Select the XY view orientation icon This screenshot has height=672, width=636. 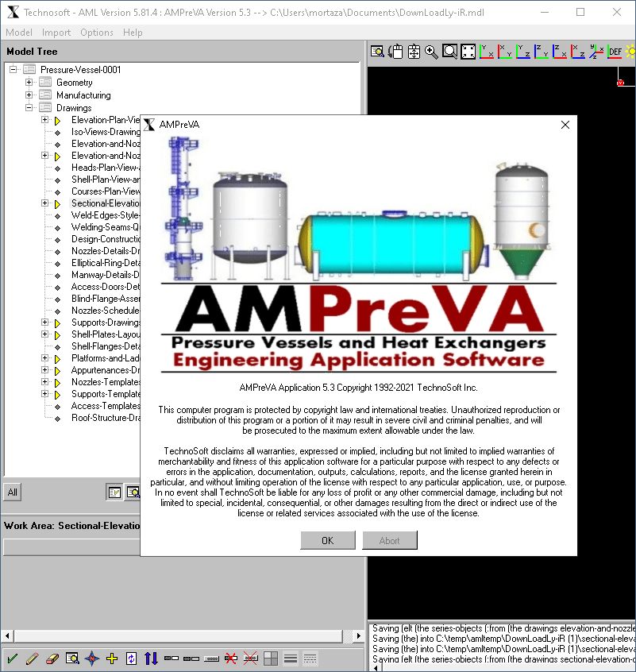(x=504, y=52)
